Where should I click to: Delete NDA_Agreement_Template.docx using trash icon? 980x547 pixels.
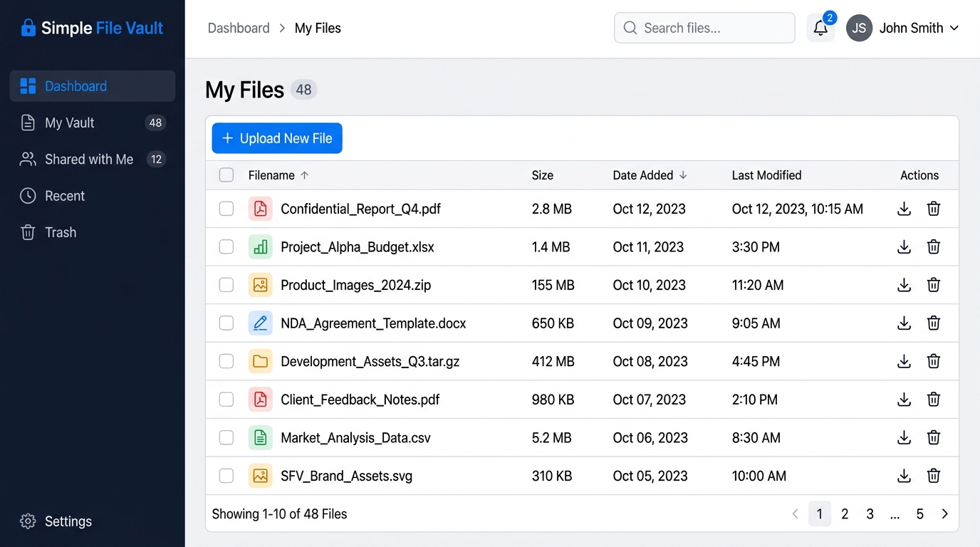coord(934,323)
